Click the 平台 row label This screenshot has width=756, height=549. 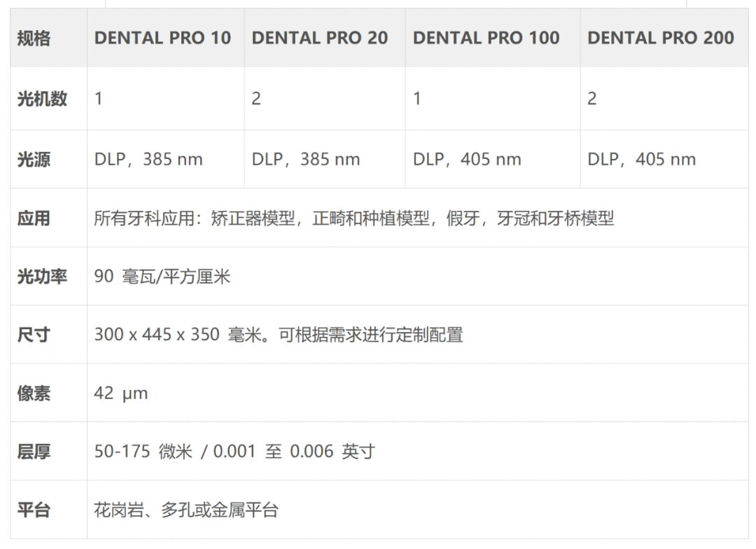pyautogui.click(x=34, y=510)
